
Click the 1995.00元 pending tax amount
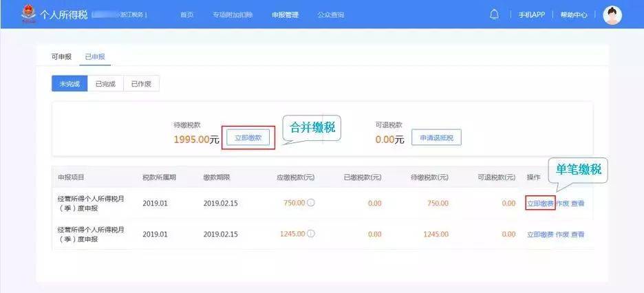tap(196, 140)
